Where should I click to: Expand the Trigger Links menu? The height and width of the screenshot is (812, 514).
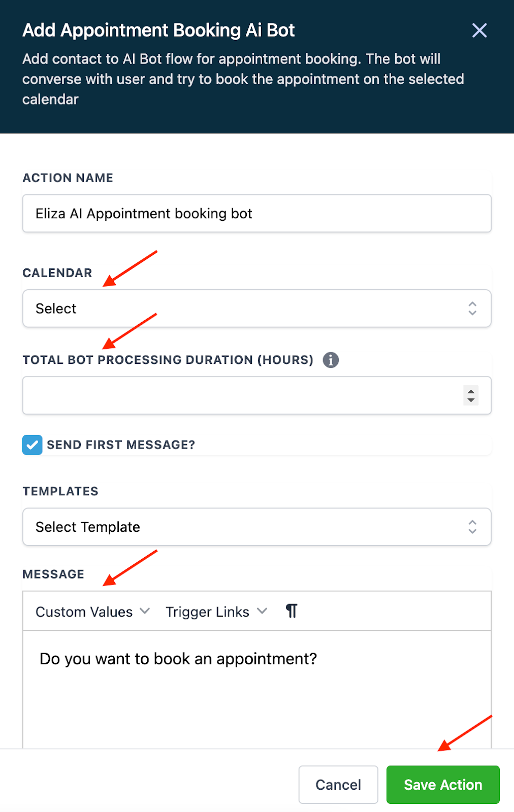(x=208, y=612)
